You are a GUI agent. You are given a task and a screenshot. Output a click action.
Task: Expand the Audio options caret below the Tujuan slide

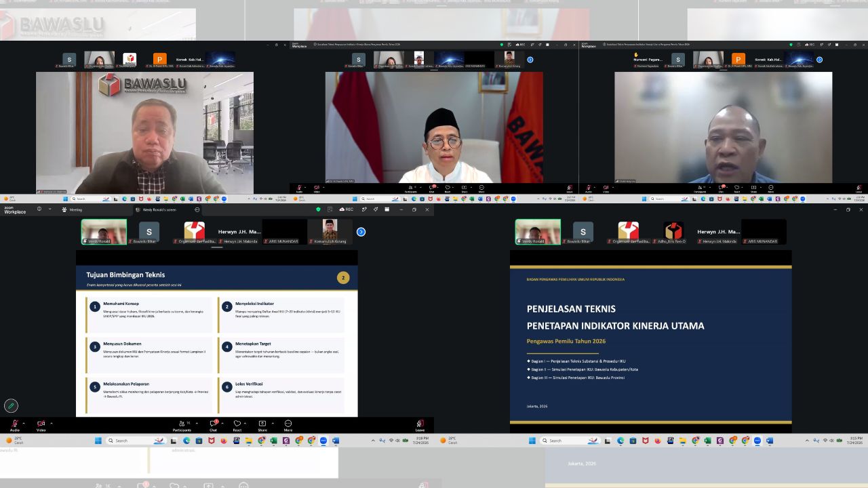click(x=25, y=423)
